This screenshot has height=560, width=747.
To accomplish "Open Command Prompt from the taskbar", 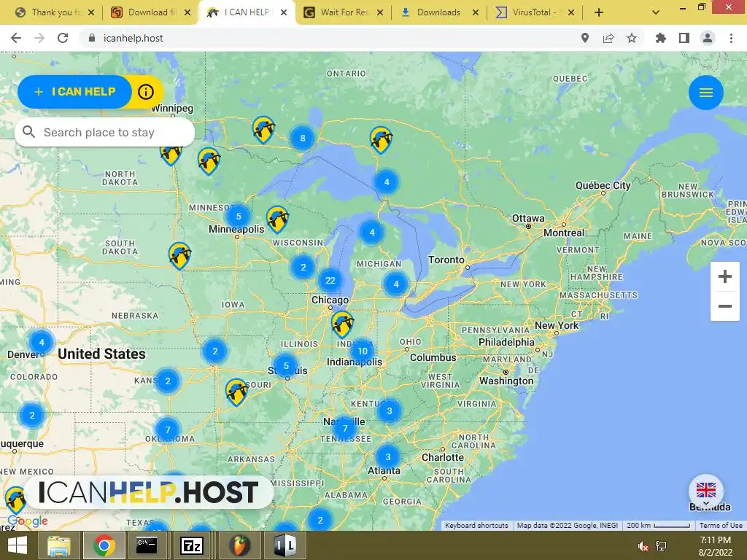I will (147, 545).
